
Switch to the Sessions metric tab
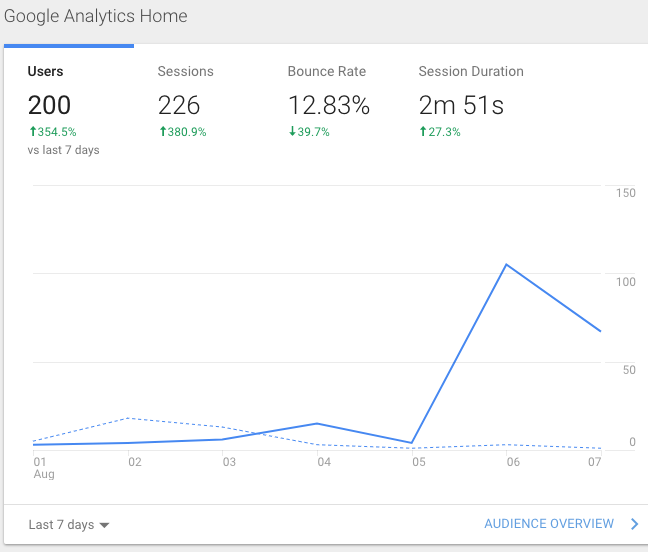[186, 72]
